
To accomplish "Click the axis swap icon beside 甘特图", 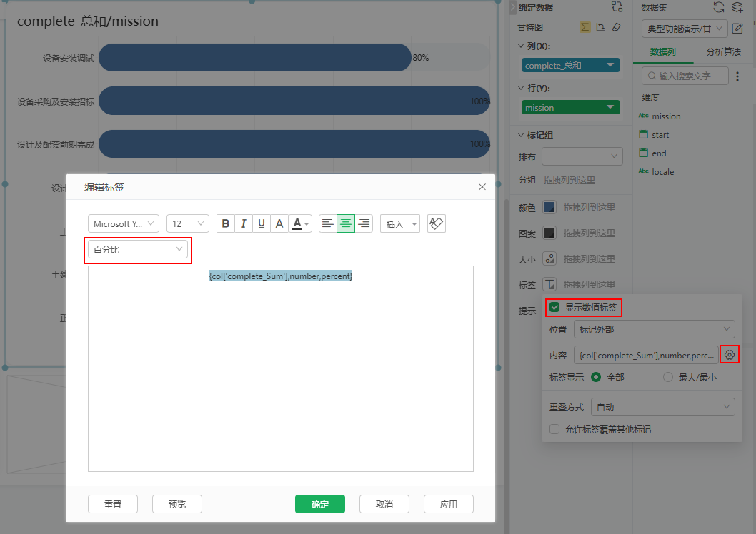I will [x=600, y=27].
